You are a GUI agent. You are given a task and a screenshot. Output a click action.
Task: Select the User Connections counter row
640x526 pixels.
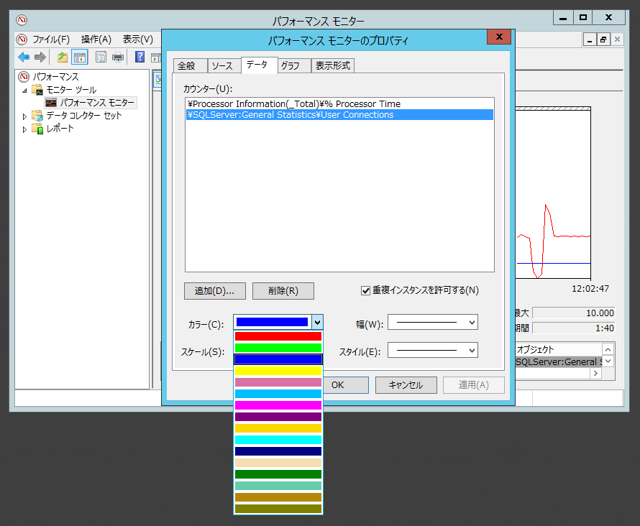click(x=340, y=115)
